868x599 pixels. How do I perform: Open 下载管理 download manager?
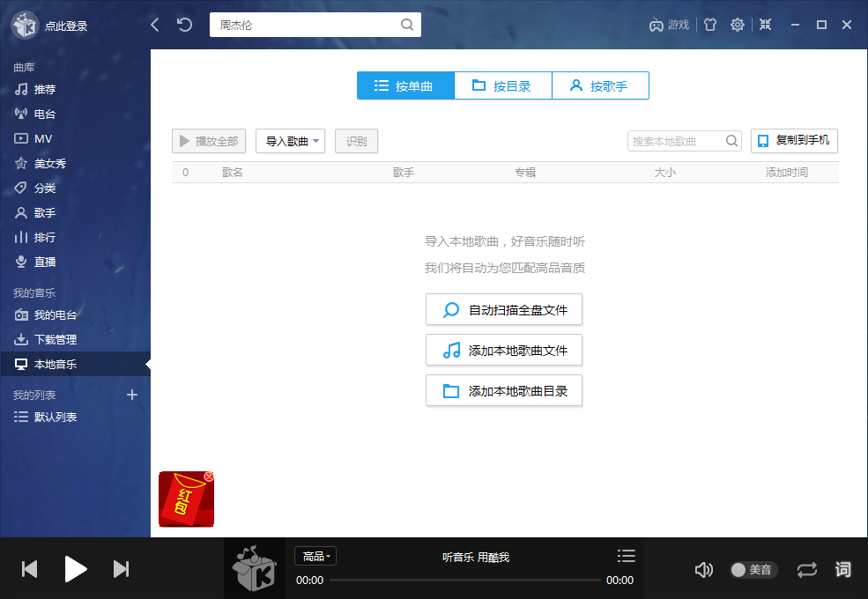46,339
